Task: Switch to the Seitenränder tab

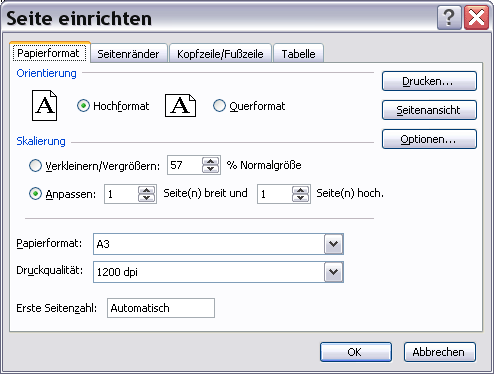Action: coord(128,54)
